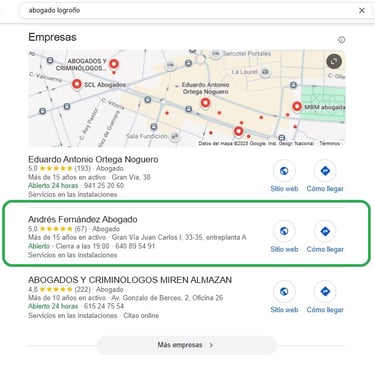375x366 pixels.
Task: Select the ABOGADOS Y CRIMINÓLOGOS map pin
Action: [x=114, y=64]
